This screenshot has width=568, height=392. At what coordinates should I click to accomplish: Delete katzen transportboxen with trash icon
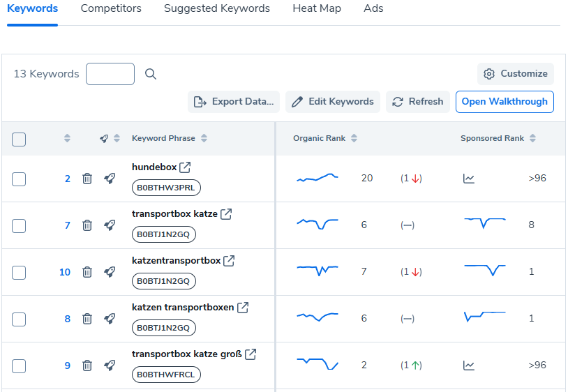click(x=87, y=319)
